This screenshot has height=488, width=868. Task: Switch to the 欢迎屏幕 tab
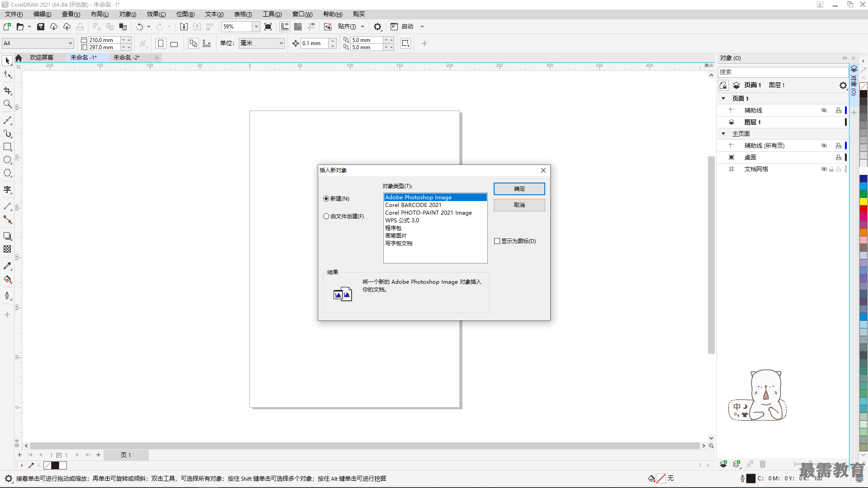(42, 57)
